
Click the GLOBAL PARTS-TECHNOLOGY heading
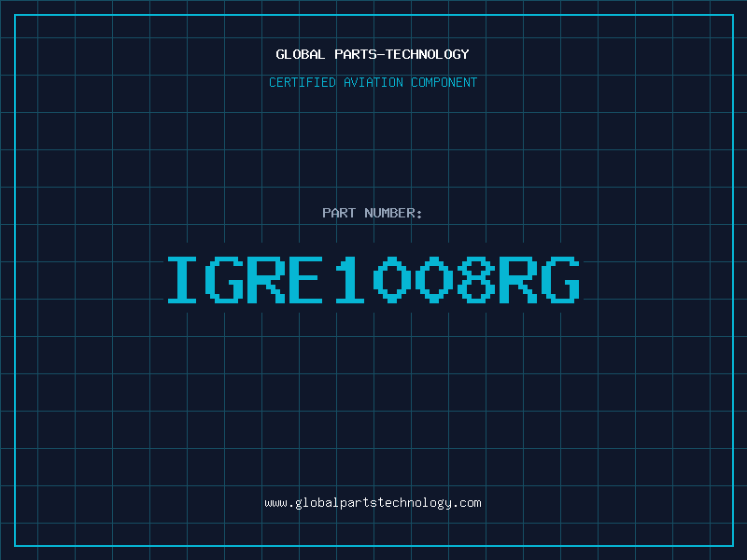click(373, 54)
